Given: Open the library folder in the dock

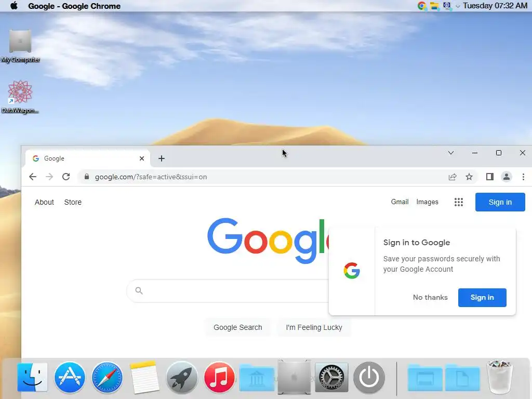Looking at the screenshot, I should 257,378.
